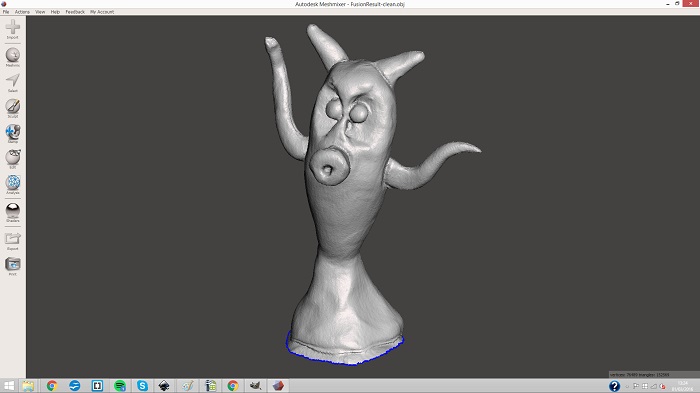700x393 pixels.
Task: Switch to Meshmixer taskbar icon
Action: (x=278, y=385)
